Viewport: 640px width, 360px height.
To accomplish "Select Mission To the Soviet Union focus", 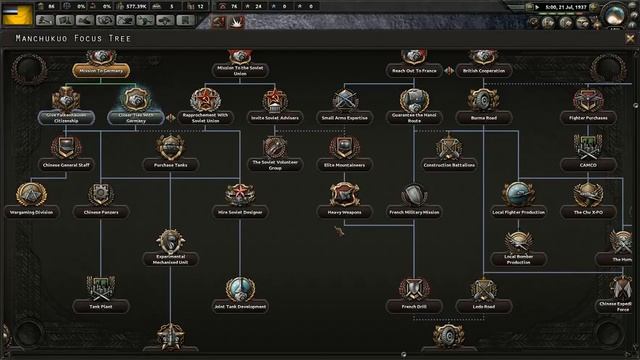I will [240, 71].
